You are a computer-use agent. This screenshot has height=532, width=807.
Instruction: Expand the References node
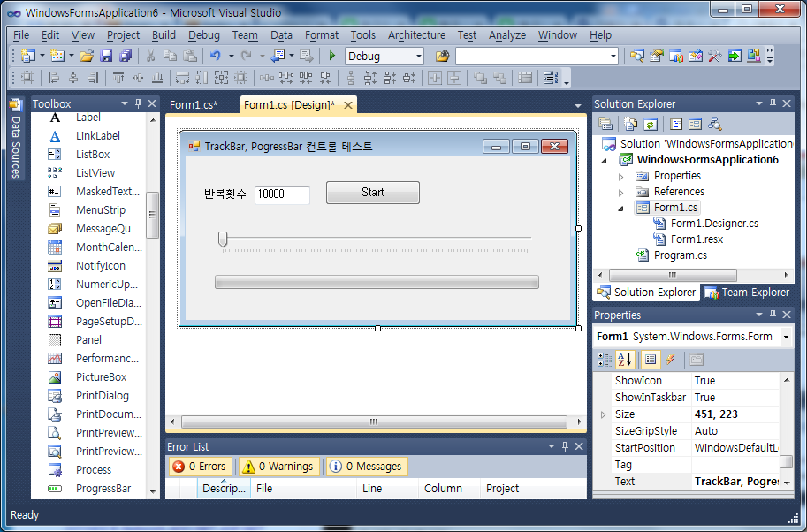tap(620, 193)
